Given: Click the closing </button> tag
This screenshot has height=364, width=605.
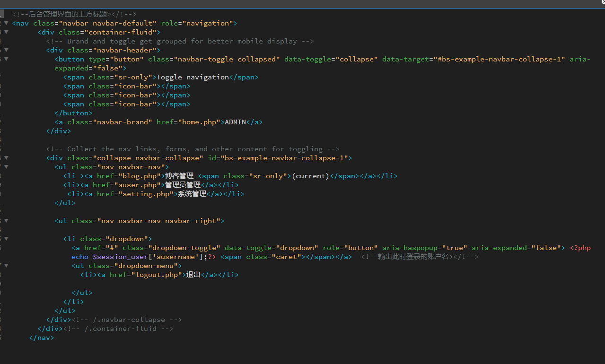Looking at the screenshot, I should tap(74, 113).
